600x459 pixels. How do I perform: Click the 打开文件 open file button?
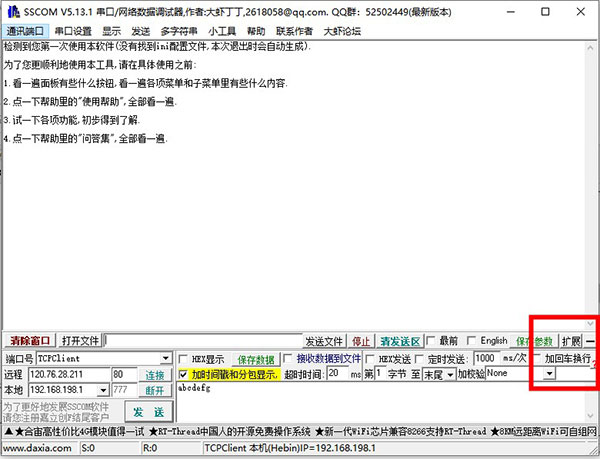pos(81,341)
